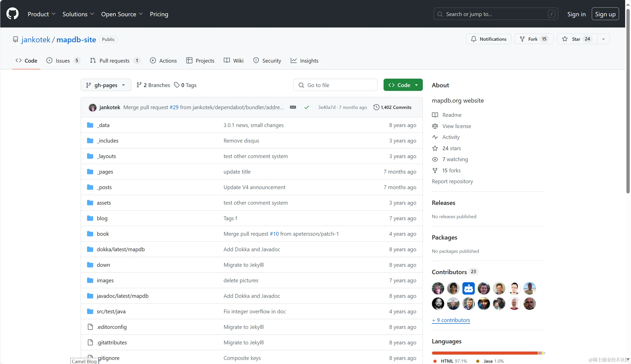Switch to the Code tab
The image size is (631, 364).
coord(26,61)
